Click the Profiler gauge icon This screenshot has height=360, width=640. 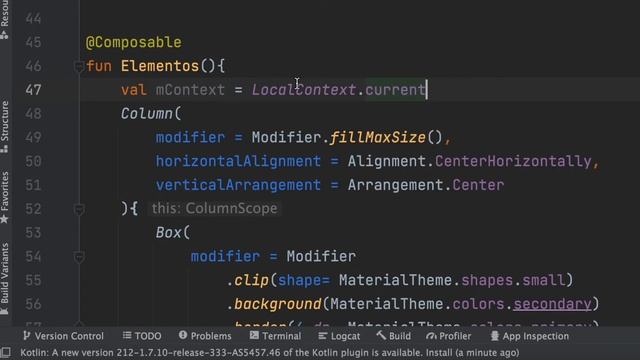[431, 336]
